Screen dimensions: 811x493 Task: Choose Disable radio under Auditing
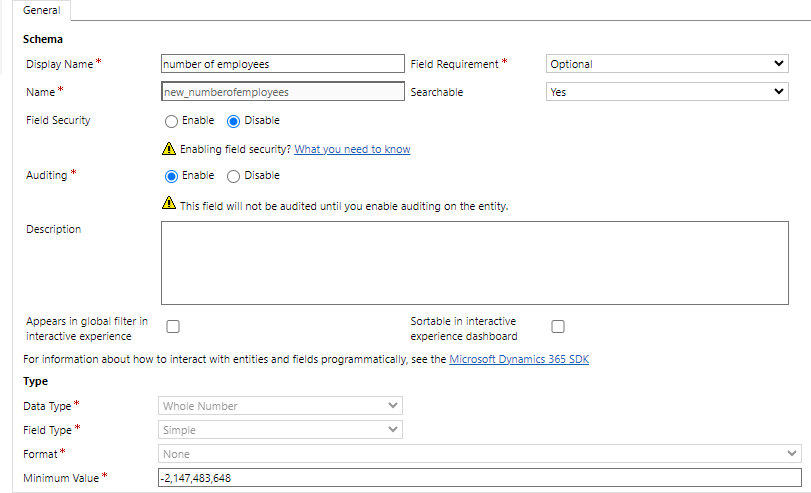coord(233,176)
